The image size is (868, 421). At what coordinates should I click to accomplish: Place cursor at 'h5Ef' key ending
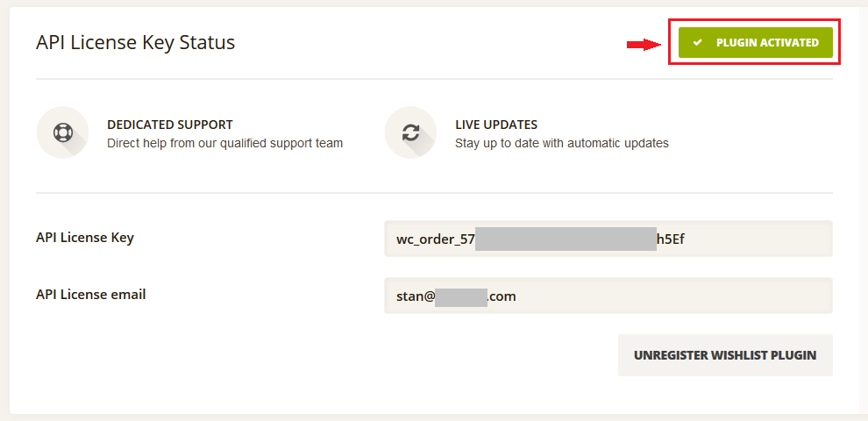pyautogui.click(x=671, y=239)
